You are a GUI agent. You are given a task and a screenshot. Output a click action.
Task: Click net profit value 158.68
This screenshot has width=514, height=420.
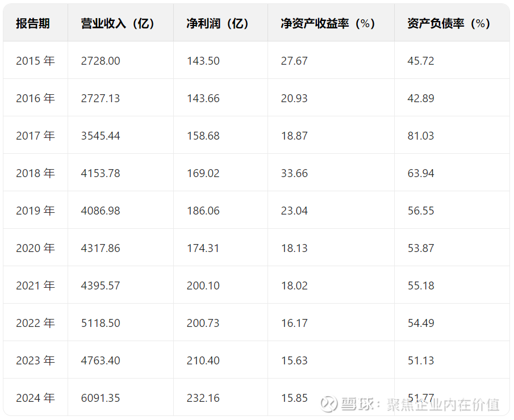click(x=203, y=136)
